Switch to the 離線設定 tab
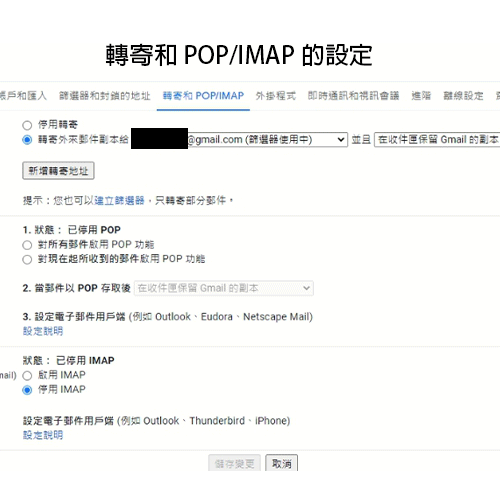The height and width of the screenshot is (500, 500). coord(463,96)
